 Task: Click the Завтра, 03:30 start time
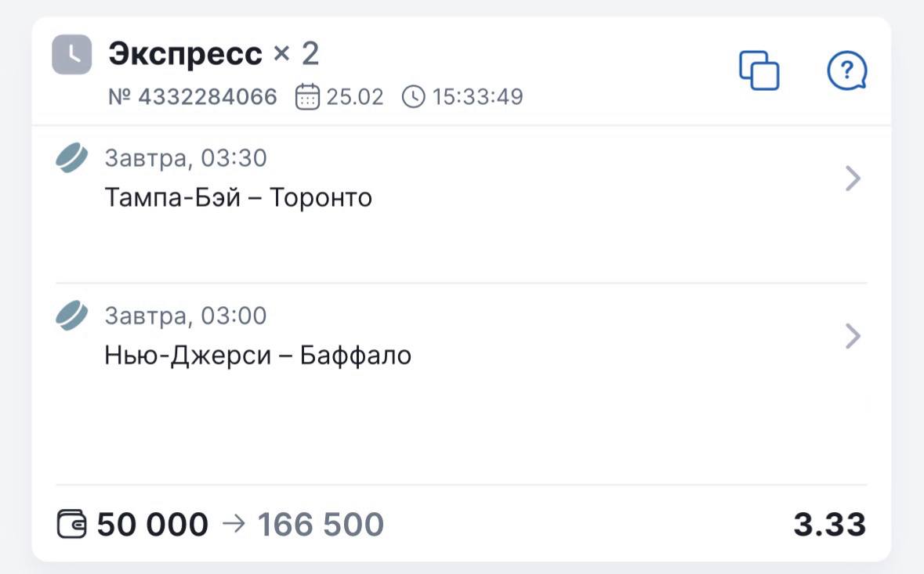click(x=186, y=158)
